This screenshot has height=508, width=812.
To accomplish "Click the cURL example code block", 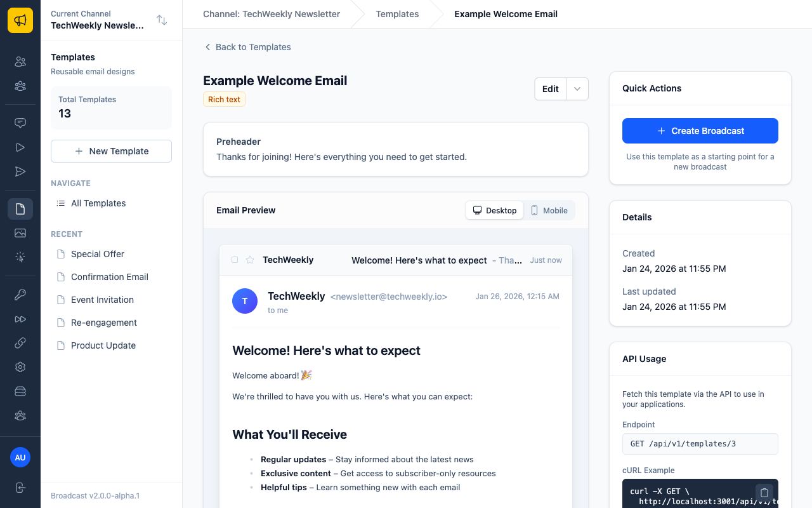I will tap(700, 493).
